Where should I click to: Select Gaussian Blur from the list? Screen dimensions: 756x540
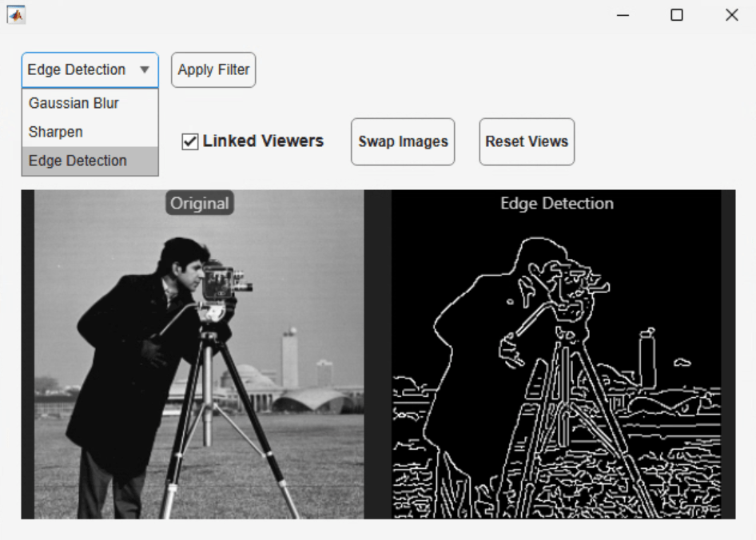(90, 103)
